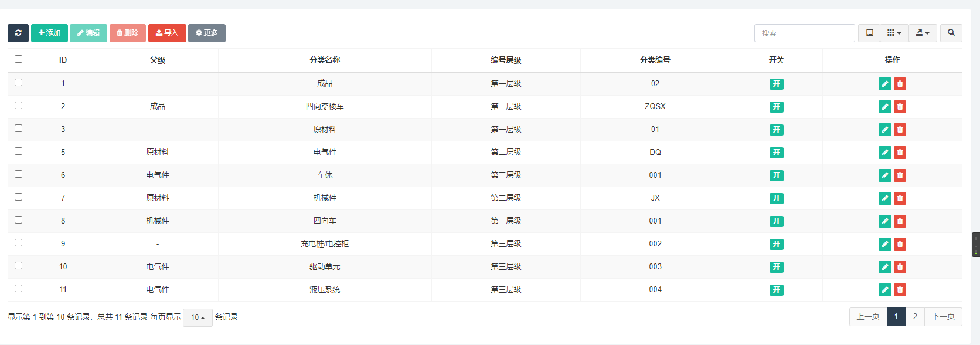Check the row for 机械件 ID 7
The image size is (980, 345).
(x=19, y=197)
